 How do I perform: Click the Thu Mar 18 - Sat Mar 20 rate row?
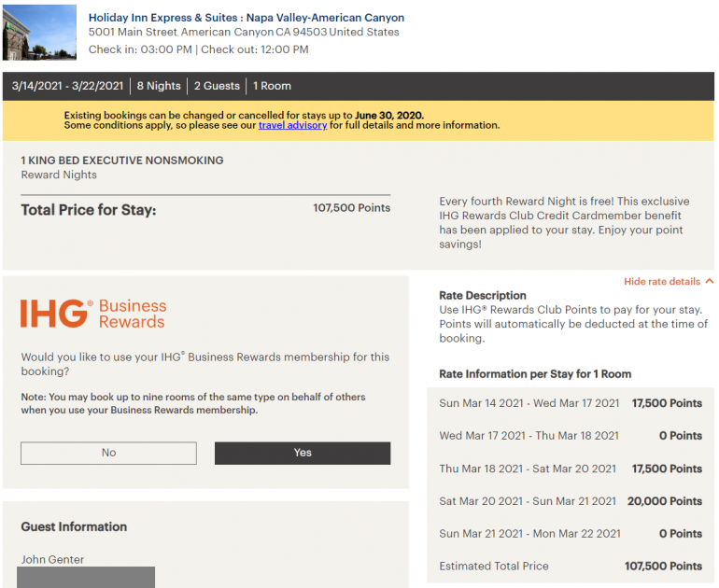pyautogui.click(x=571, y=469)
